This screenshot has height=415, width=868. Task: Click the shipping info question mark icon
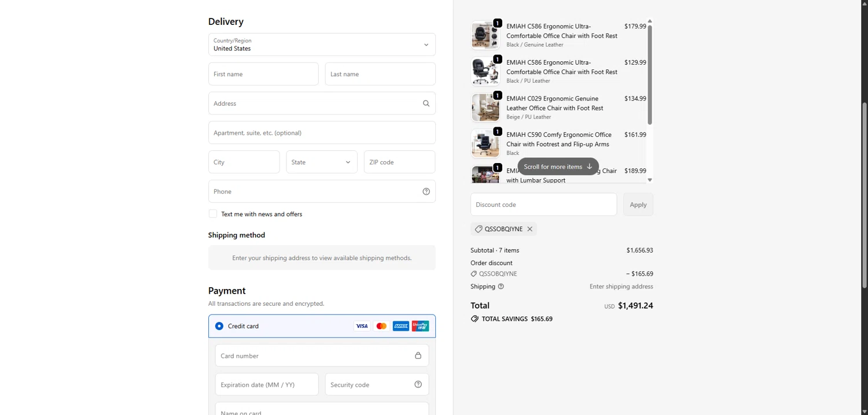501,286
